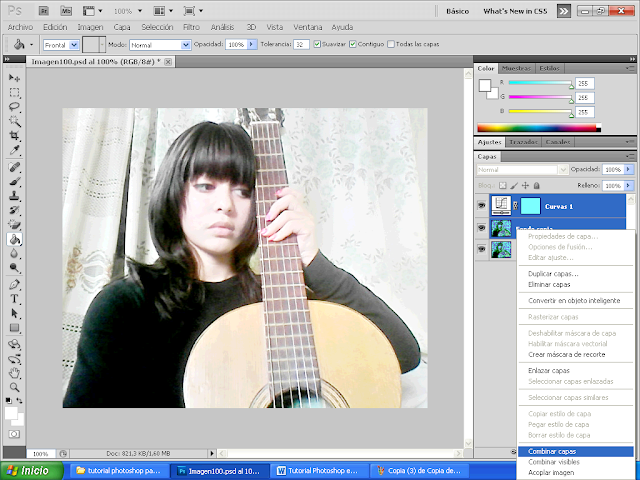Select the Crop tool

pos(14,136)
